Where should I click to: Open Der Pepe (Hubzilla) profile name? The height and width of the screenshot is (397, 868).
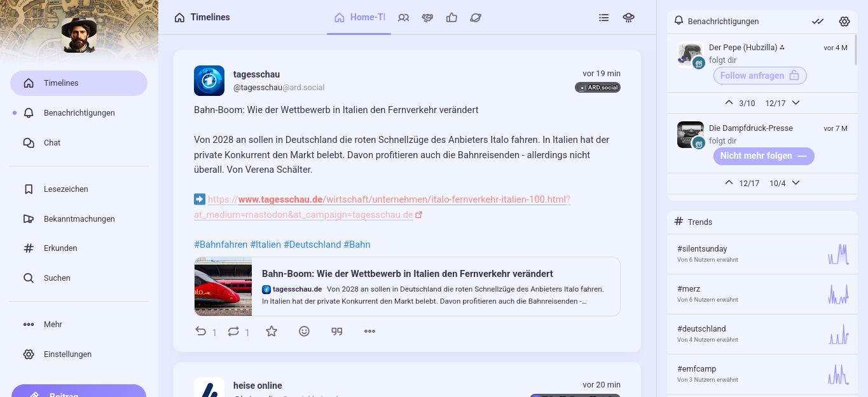pyautogui.click(x=743, y=48)
